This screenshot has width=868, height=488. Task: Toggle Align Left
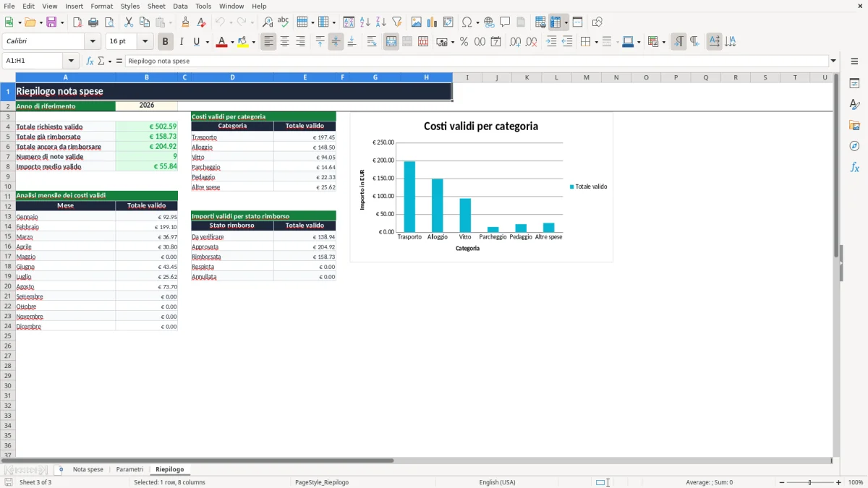click(x=268, y=42)
